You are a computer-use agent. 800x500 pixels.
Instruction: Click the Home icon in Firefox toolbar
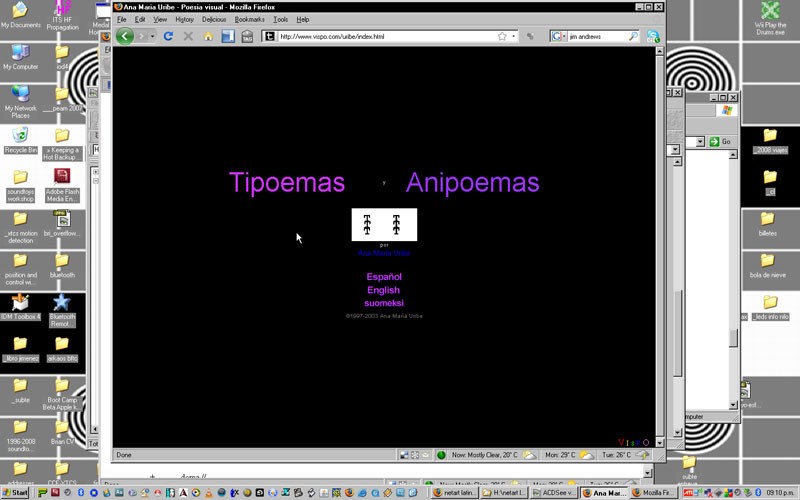[x=208, y=36]
